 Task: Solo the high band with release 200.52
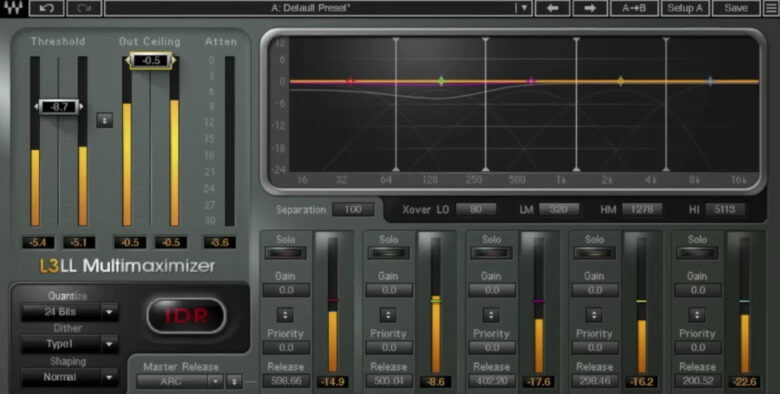click(x=697, y=253)
